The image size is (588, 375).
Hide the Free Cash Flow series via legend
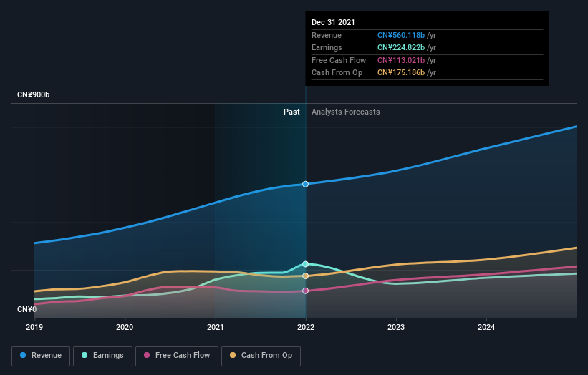177,355
